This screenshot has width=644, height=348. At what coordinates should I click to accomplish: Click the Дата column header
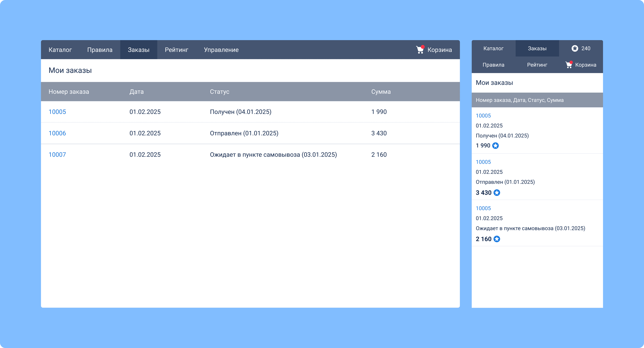pyautogui.click(x=136, y=92)
